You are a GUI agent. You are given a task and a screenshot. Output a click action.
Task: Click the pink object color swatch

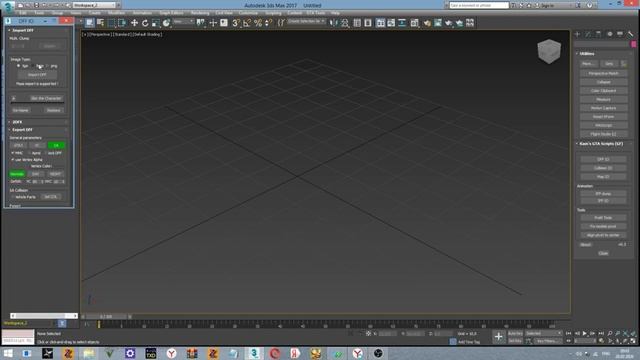[633, 44]
